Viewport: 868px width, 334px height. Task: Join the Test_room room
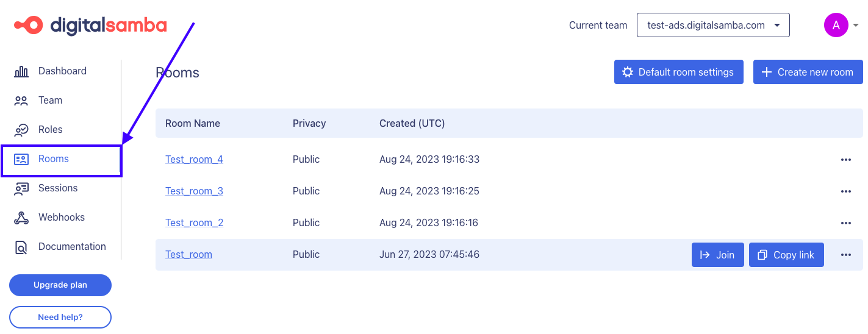coord(717,255)
